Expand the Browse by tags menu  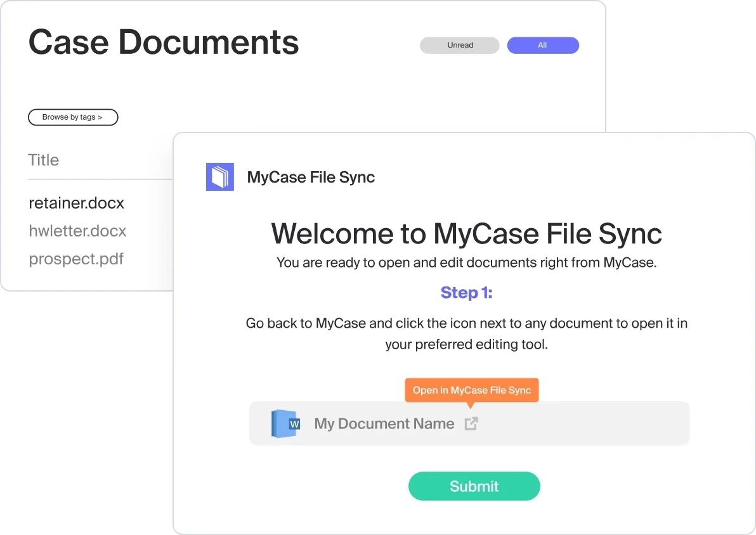(73, 117)
